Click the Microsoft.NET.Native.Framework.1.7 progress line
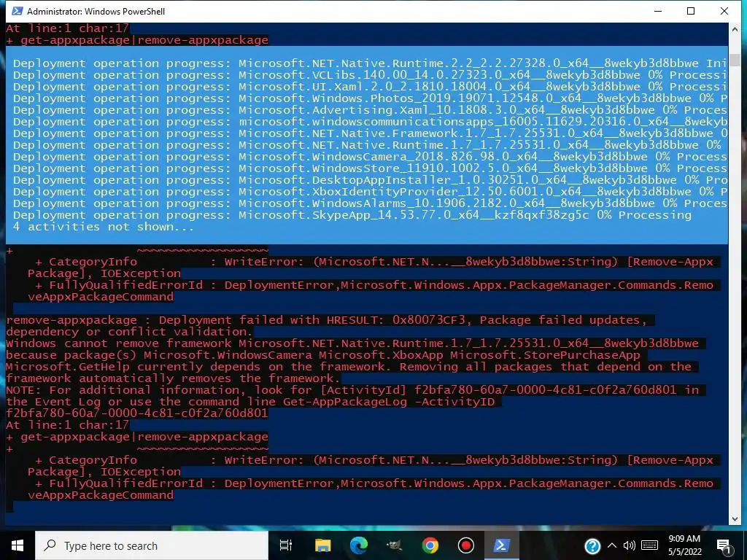 click(x=370, y=133)
